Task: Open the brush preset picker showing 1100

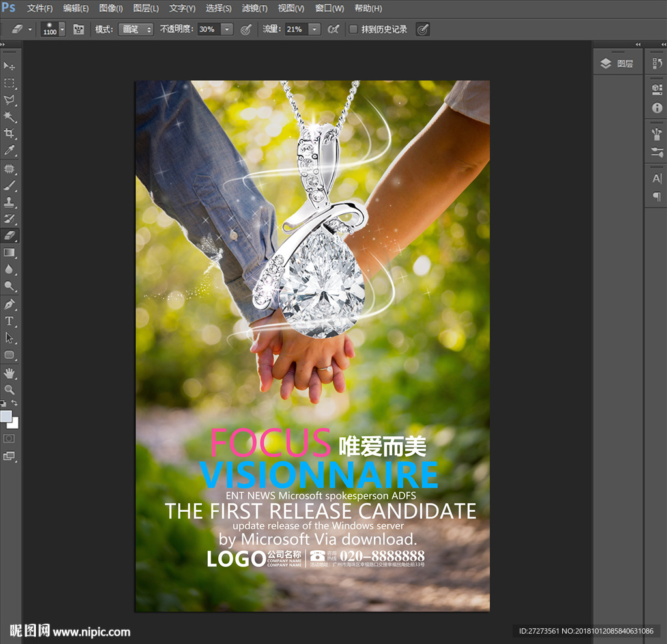Action: 62,29
